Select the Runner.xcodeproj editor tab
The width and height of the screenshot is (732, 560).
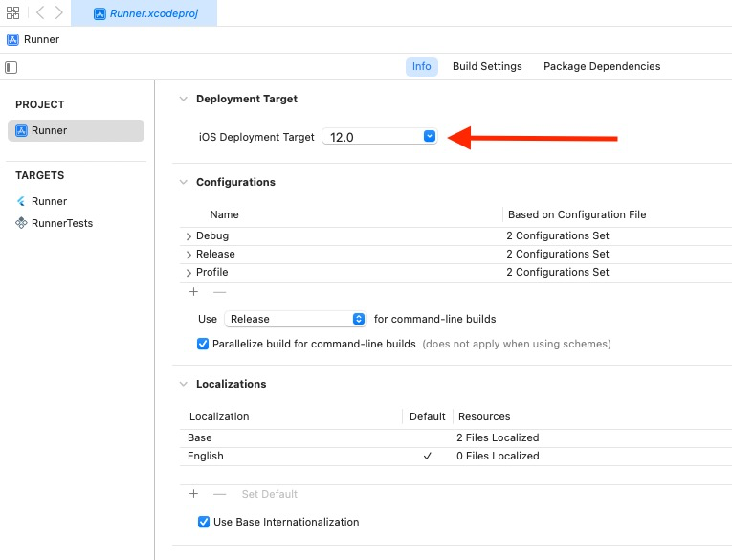coord(144,13)
